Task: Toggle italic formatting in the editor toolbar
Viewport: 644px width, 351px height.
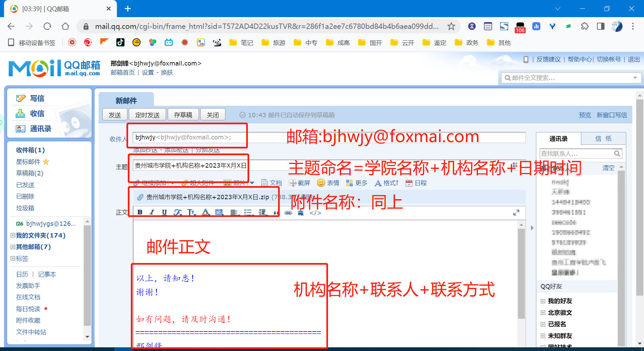Action: tap(152, 212)
